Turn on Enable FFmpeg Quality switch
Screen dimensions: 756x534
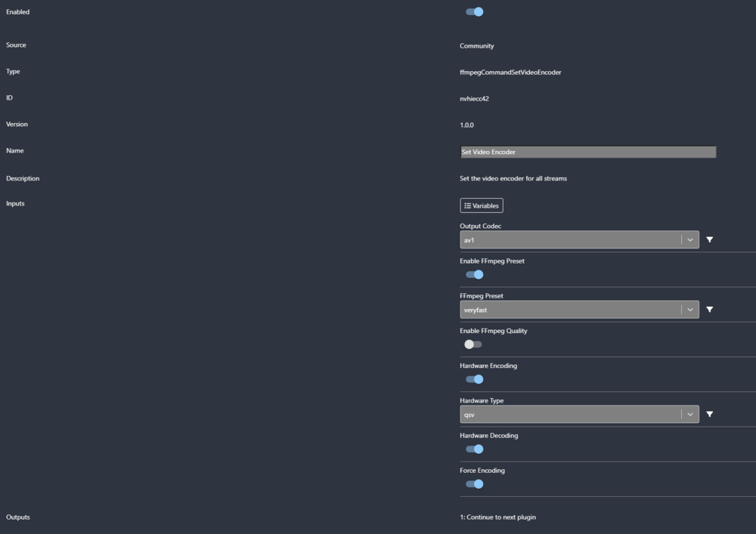pos(473,344)
